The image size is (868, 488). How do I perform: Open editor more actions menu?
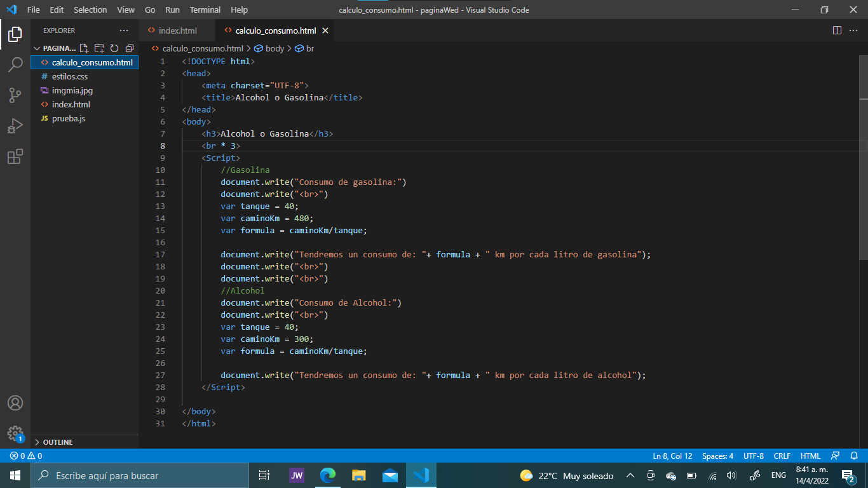[x=853, y=30]
